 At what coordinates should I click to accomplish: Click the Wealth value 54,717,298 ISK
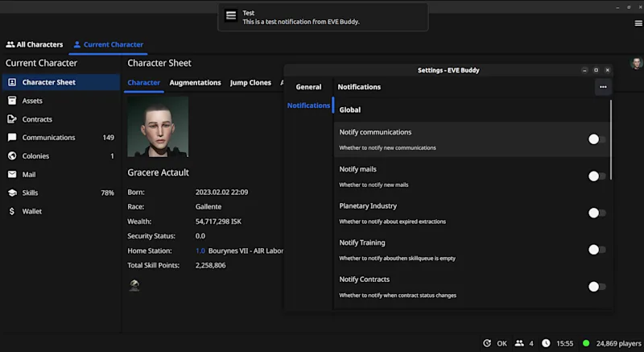[x=218, y=222]
